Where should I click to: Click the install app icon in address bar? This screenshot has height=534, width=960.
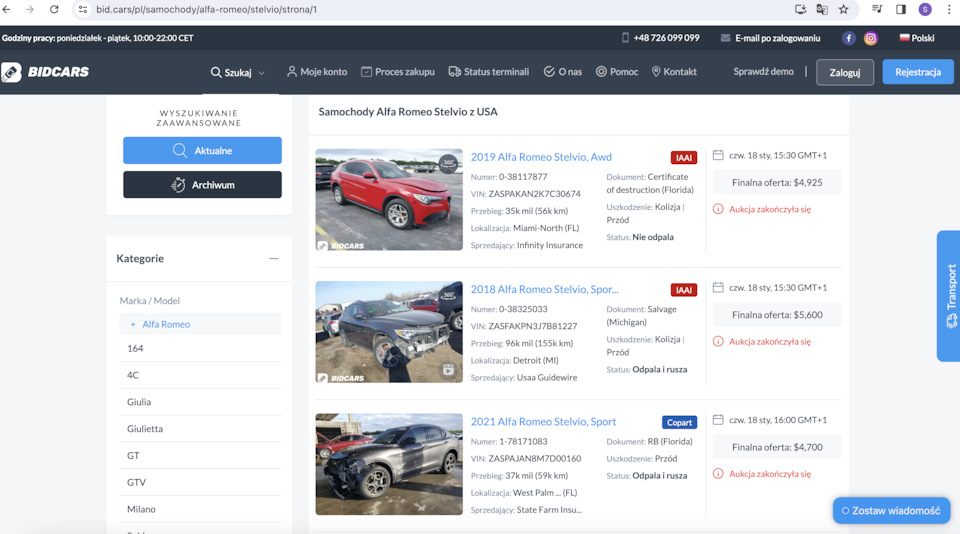[800, 9]
